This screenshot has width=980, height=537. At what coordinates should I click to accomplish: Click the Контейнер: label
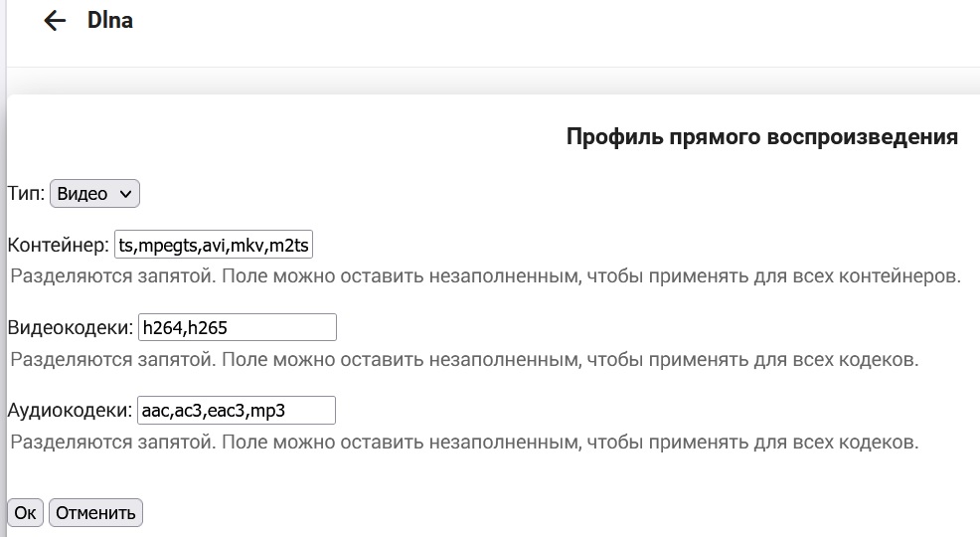[58, 245]
